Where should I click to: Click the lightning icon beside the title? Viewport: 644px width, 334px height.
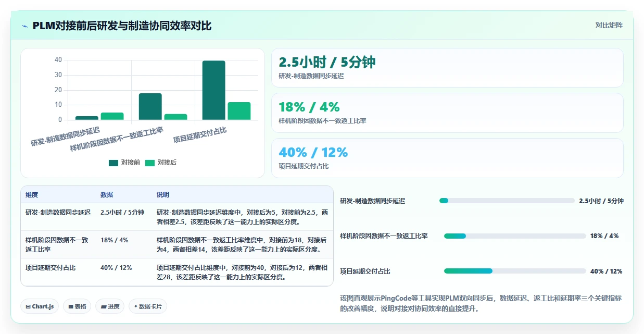point(24,26)
